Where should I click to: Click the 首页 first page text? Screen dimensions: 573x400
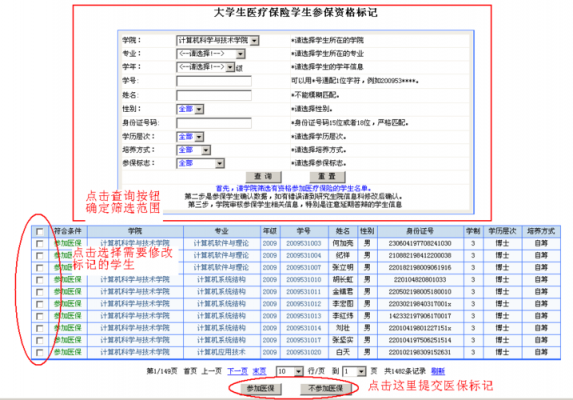(190, 372)
